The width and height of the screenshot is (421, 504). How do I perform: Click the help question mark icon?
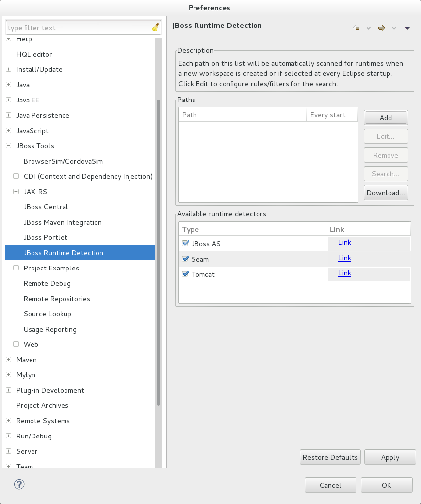click(19, 484)
